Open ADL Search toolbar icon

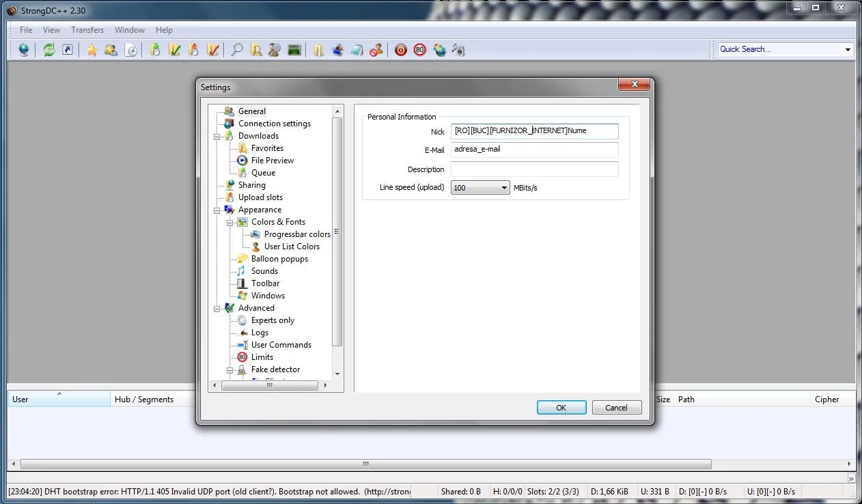click(x=256, y=50)
